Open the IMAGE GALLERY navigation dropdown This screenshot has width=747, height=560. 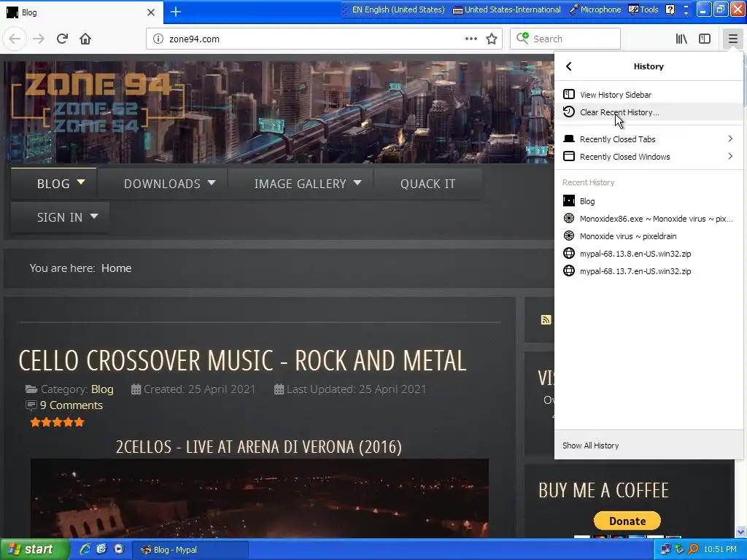301,183
